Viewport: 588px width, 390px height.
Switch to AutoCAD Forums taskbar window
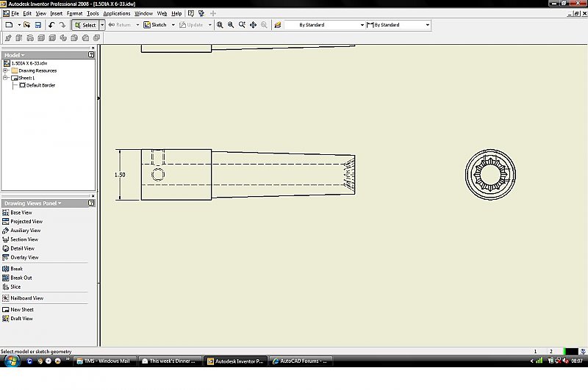[x=301, y=361]
